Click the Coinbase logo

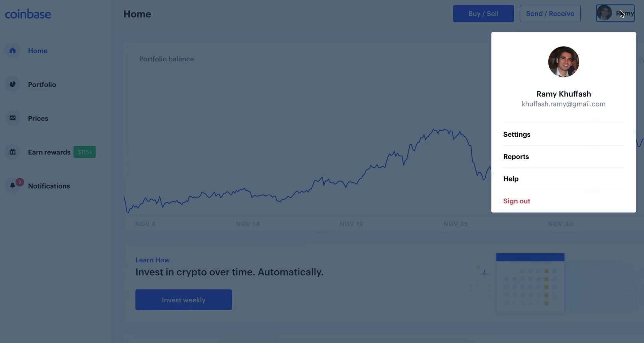pos(28,14)
